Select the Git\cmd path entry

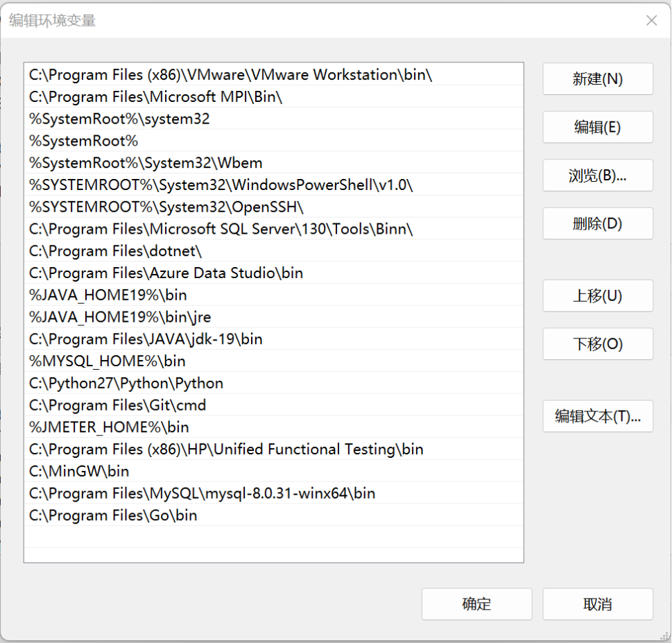[274, 405]
